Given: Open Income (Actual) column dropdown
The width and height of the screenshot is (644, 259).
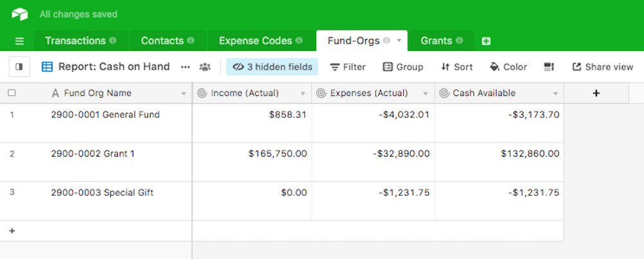Looking at the screenshot, I should point(303,93).
